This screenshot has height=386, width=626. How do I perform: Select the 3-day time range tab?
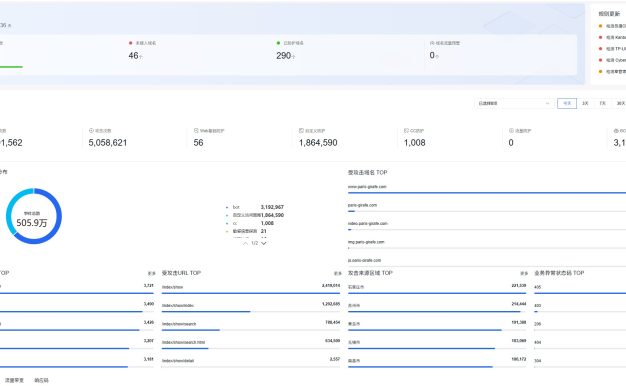pos(585,103)
